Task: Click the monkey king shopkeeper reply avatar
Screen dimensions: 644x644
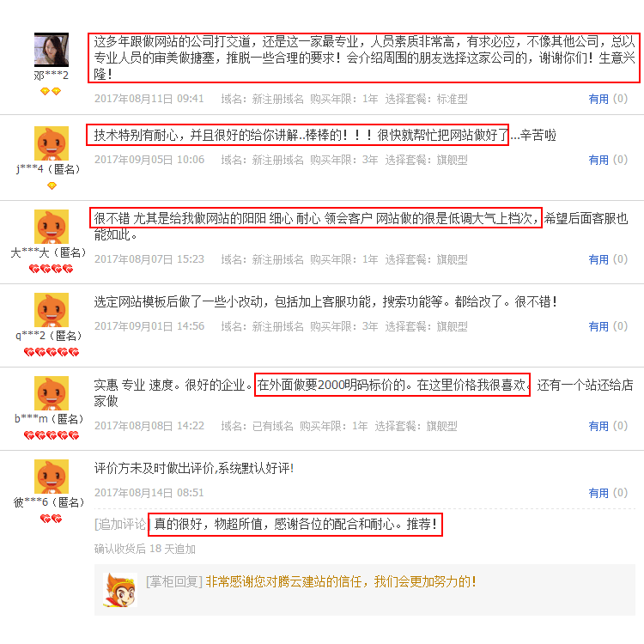Action: point(120,590)
